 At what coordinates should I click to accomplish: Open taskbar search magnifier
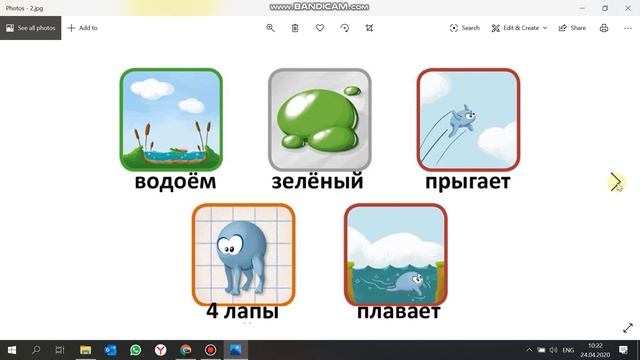coord(36,350)
